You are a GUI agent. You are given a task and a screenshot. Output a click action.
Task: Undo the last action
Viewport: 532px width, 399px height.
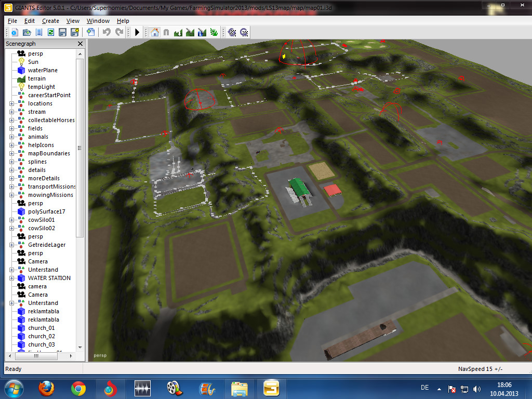[x=107, y=33]
